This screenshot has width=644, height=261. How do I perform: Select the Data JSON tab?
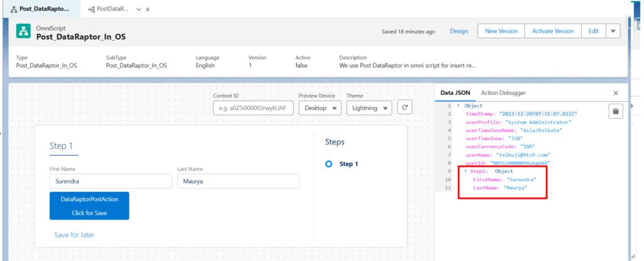coord(455,93)
